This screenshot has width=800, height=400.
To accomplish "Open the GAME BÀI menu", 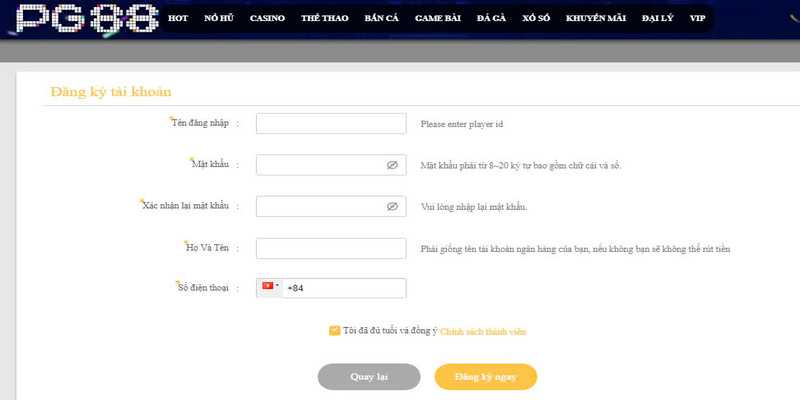I will [438, 18].
